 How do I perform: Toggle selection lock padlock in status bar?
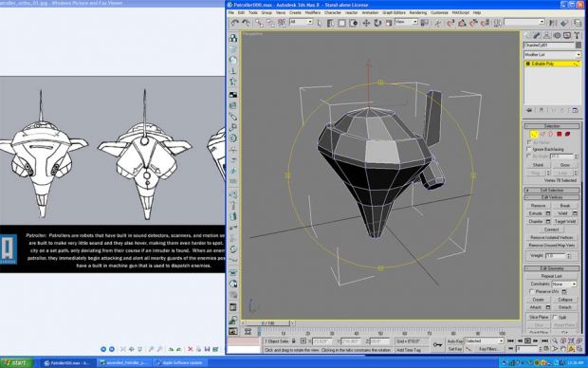(x=294, y=341)
